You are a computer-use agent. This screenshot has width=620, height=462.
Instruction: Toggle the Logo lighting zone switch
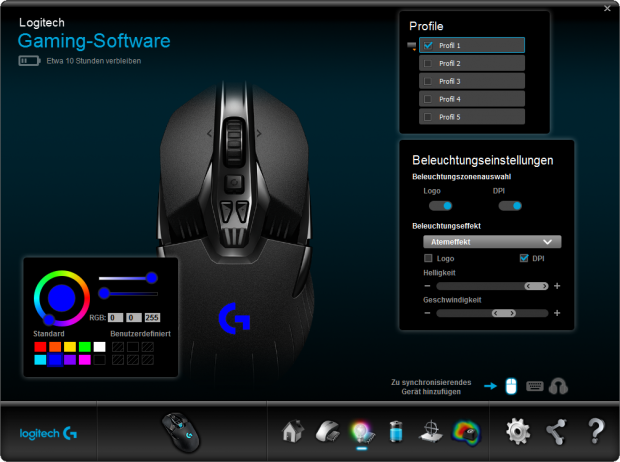pos(440,206)
